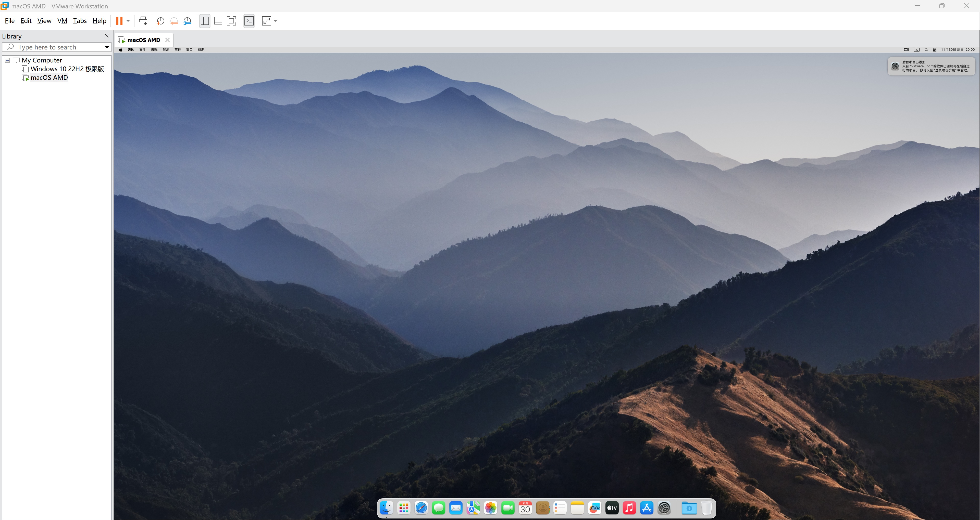Enter full screen mode
The width and height of the screenshot is (980, 520).
[x=231, y=21]
